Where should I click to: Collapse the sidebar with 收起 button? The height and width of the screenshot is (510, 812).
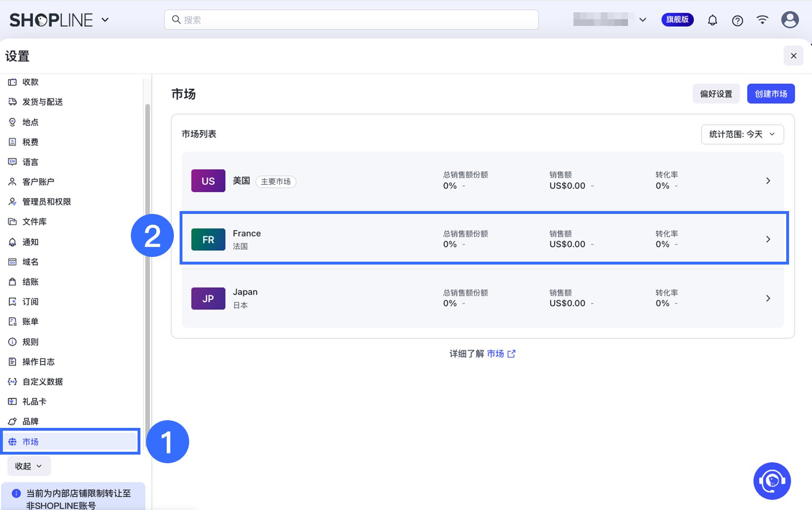tap(29, 466)
